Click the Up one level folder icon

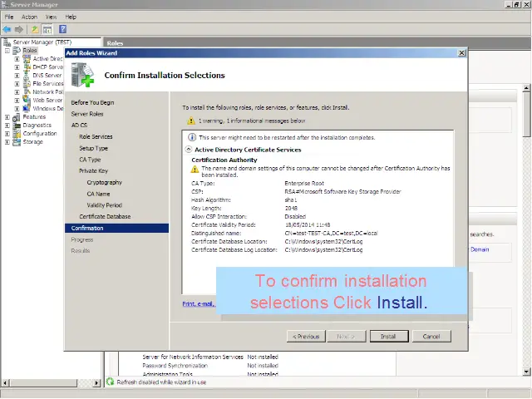click(35, 29)
